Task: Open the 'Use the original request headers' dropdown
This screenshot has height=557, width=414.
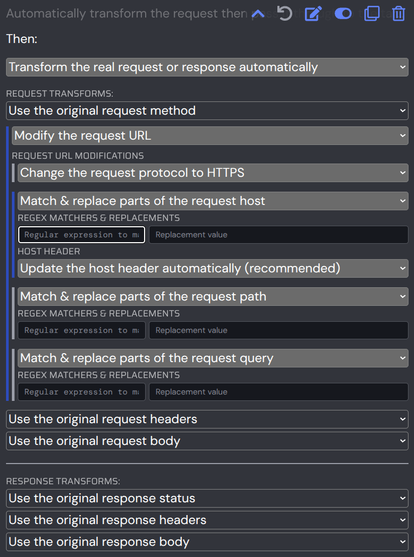Action: tap(207, 419)
